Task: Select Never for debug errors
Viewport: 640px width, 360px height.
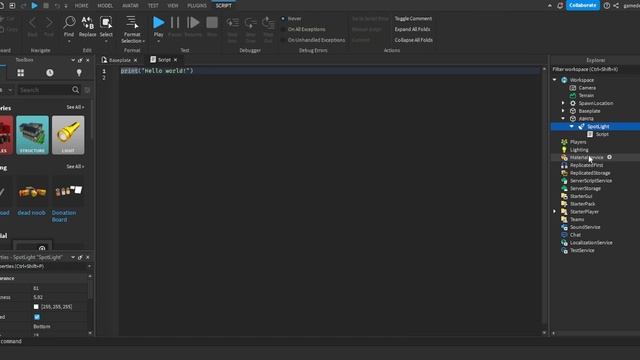Action: coord(291,19)
